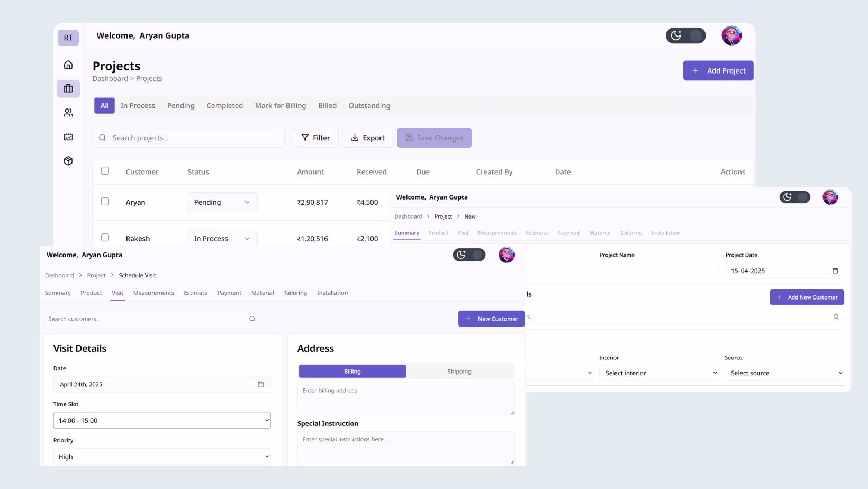Select the Inventory package icon in sidebar
The image size is (868, 489).
coord(68,160)
